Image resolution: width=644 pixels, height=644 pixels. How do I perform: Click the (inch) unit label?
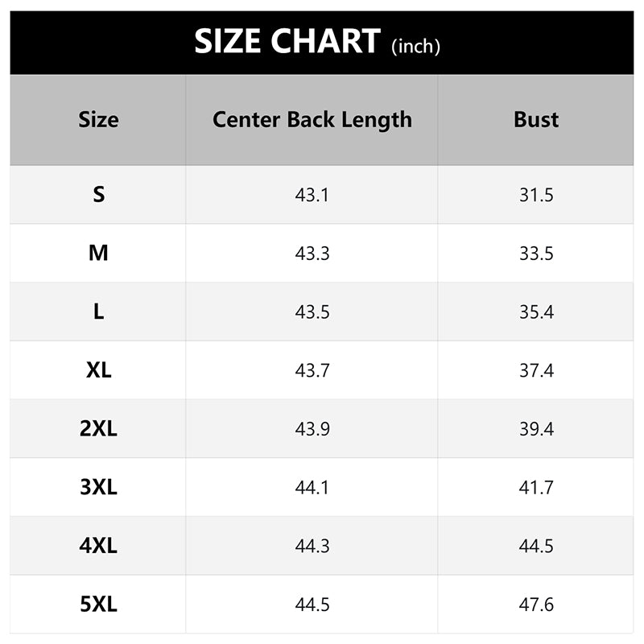(415, 47)
